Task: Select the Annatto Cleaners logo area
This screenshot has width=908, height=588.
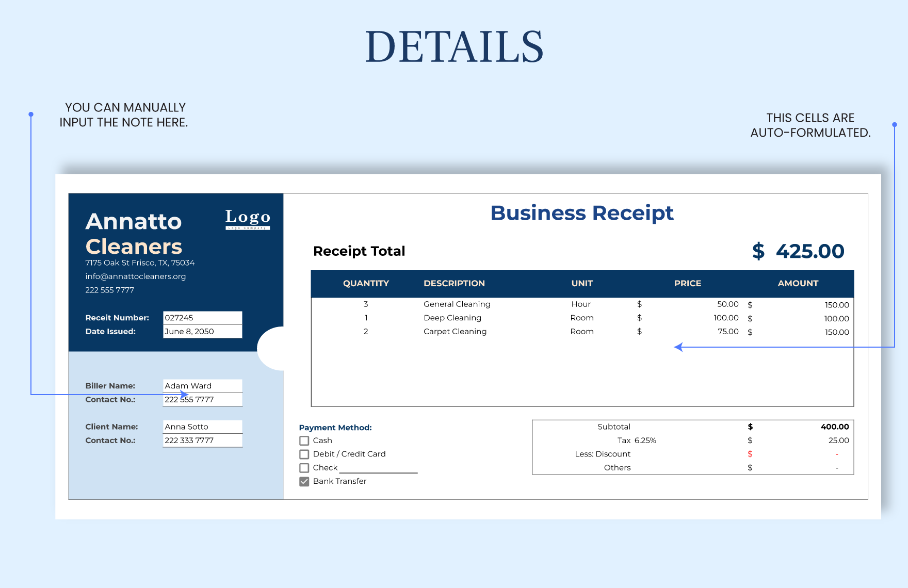Action: (134, 233)
